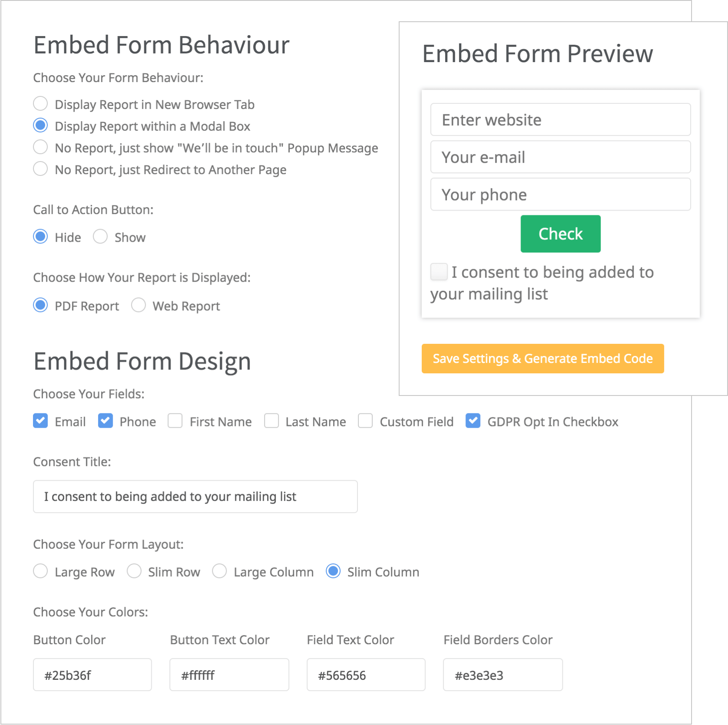
Task: Uncheck the Email field
Action: tap(40, 421)
